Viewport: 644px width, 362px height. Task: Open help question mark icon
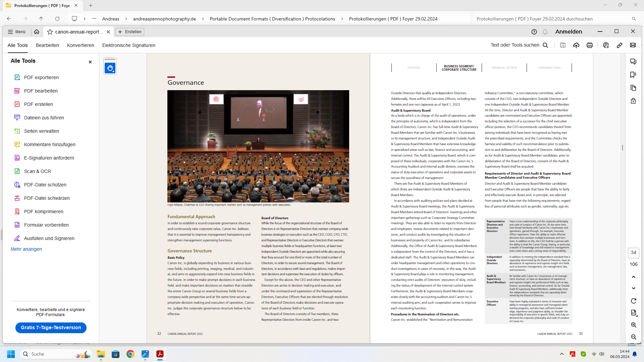534,32
